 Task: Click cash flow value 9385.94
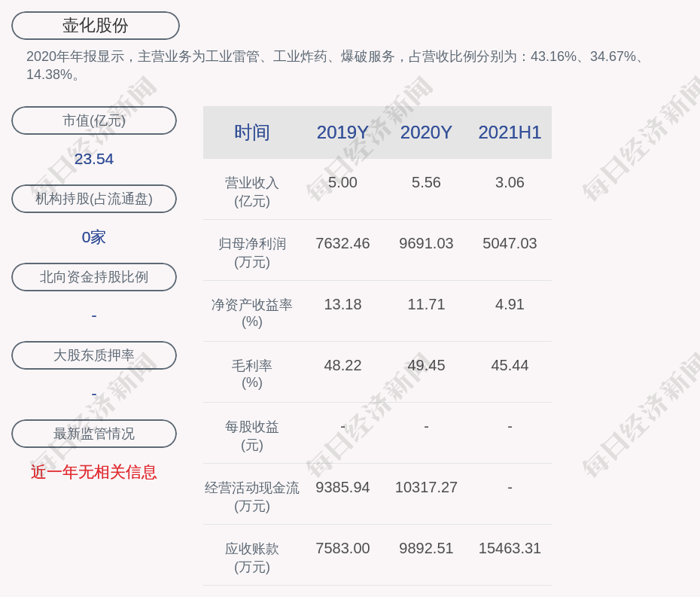(x=342, y=487)
